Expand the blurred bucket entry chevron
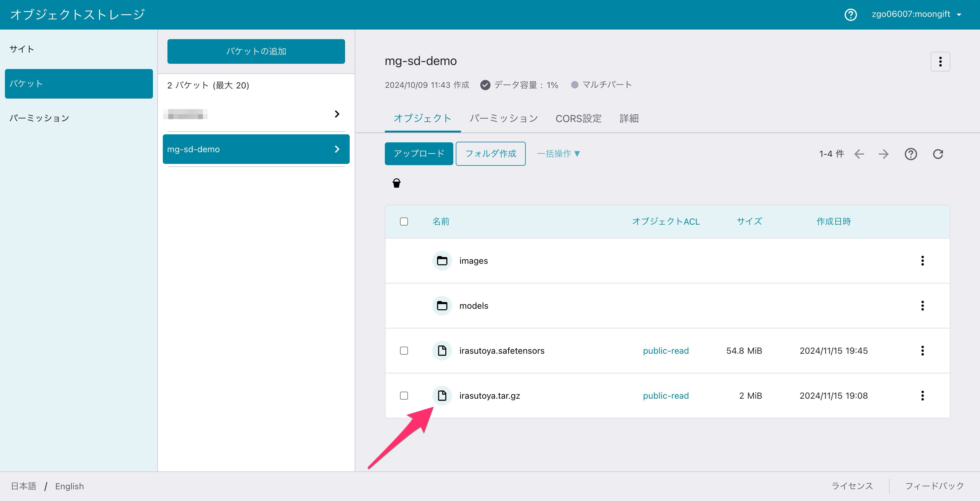Screen dimensions: 980x501 [x=337, y=114]
